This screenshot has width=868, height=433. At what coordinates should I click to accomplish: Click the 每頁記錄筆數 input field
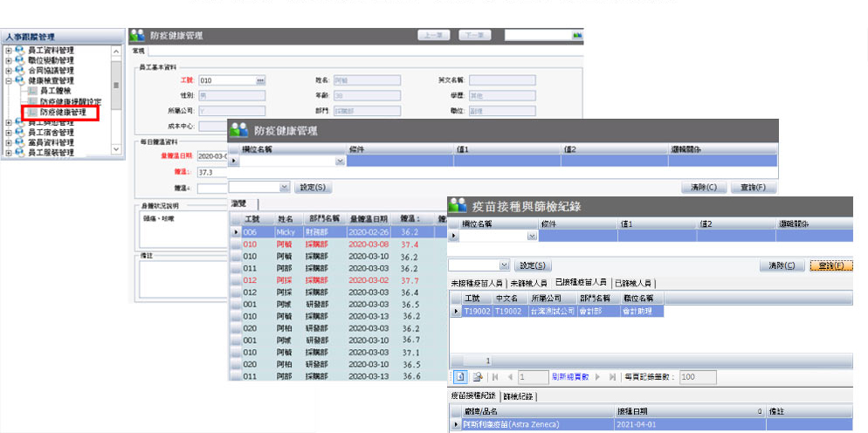point(699,377)
